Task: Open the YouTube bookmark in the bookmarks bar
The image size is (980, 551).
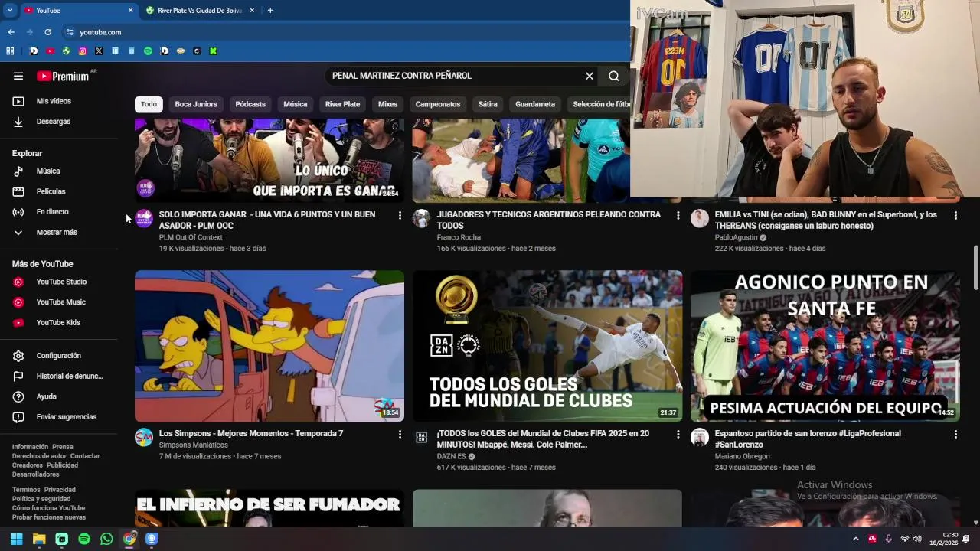Action: pos(50,51)
